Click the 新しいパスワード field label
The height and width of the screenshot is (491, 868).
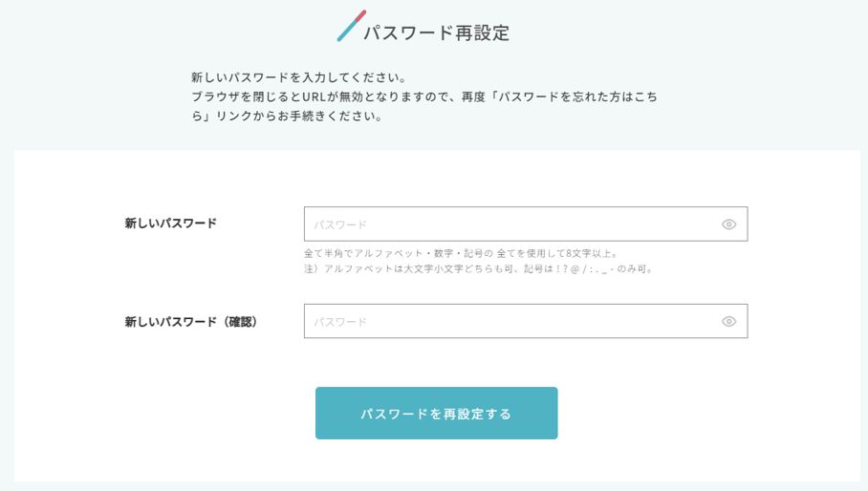tap(170, 224)
